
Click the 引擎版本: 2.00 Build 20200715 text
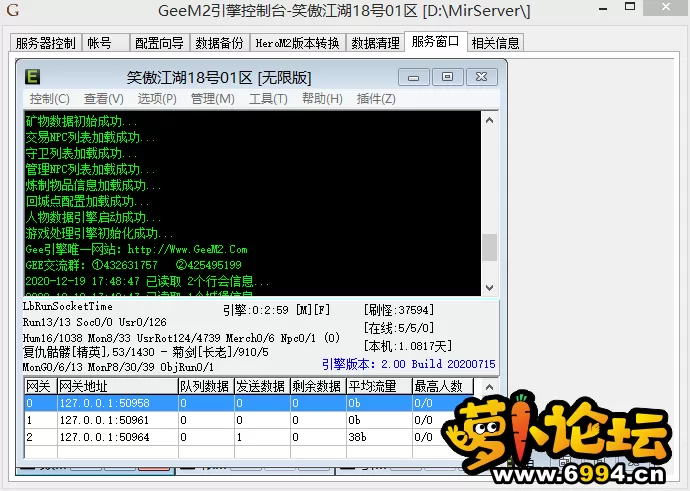408,364
